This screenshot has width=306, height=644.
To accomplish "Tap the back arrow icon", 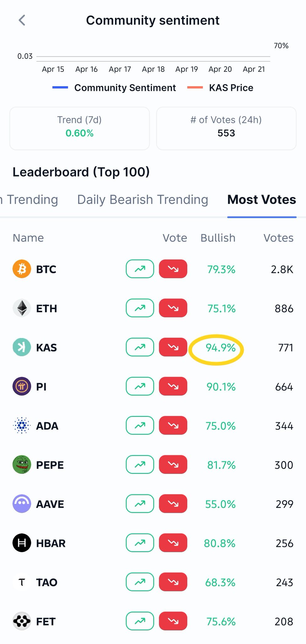I will pyautogui.click(x=22, y=20).
